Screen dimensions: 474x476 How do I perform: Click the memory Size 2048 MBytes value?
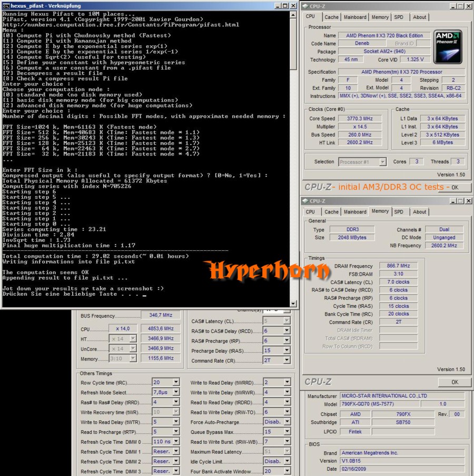[x=352, y=237]
